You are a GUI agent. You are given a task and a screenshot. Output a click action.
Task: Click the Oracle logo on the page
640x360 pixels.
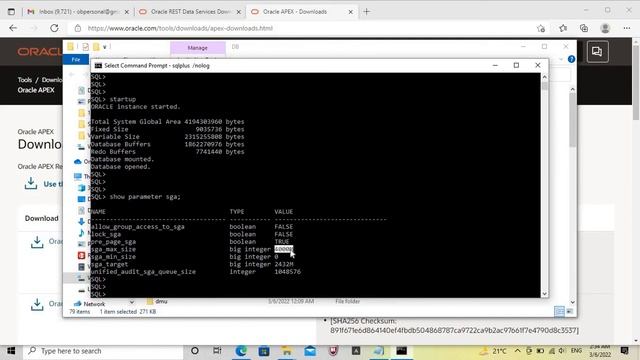pos(40,52)
